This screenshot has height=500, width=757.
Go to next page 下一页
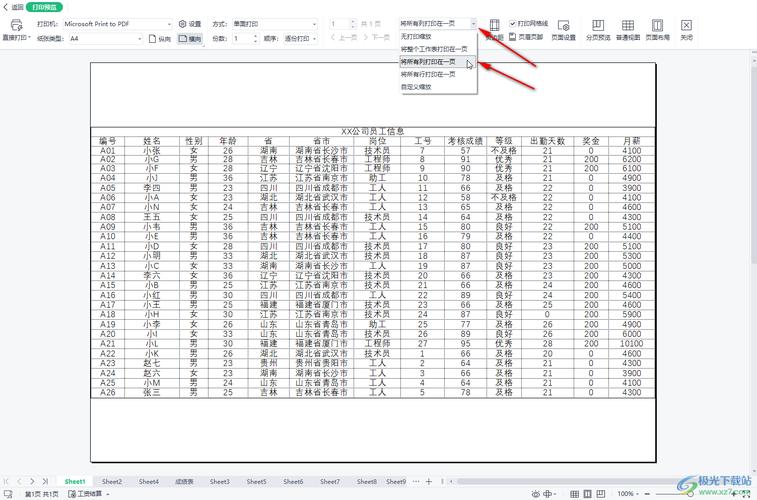click(377, 37)
